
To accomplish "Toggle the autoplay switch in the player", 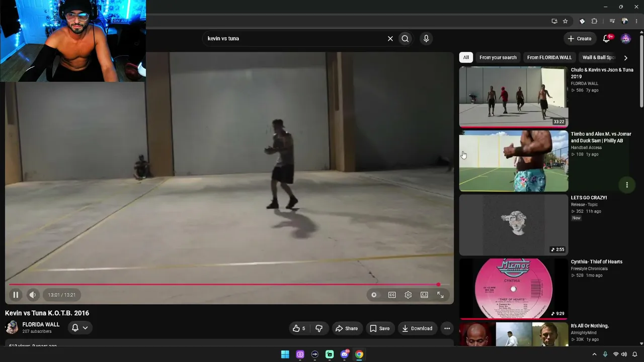I will click(374, 295).
